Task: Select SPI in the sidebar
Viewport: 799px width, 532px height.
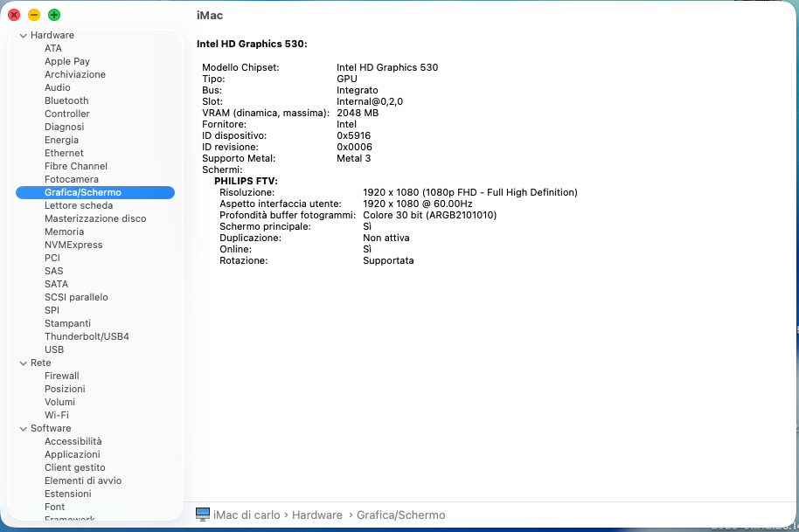Action: pos(52,310)
